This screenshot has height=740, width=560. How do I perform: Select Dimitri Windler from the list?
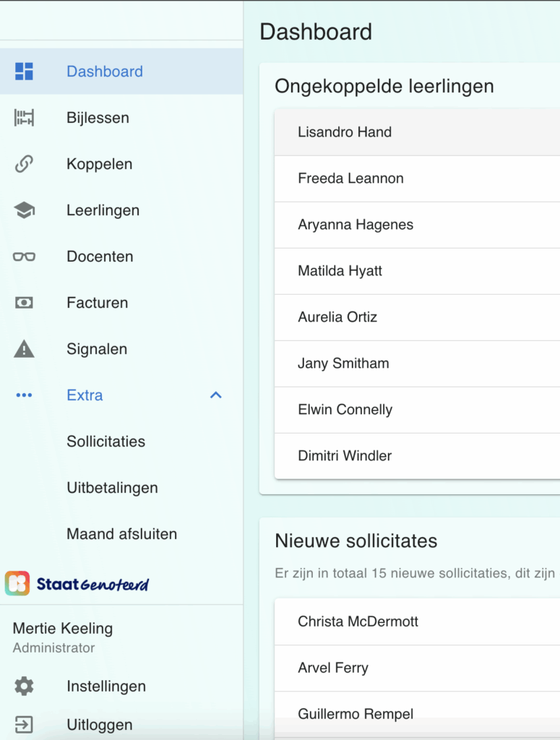coord(345,456)
